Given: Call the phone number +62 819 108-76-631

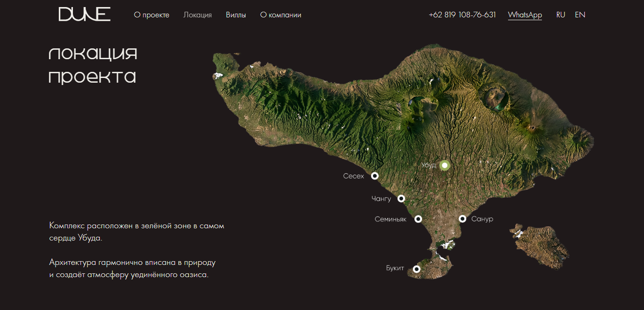Looking at the screenshot, I should [462, 15].
